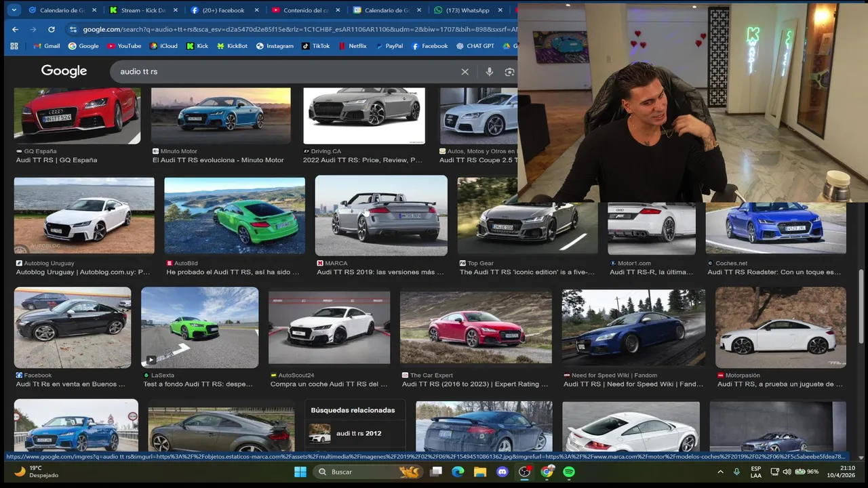Viewport: 868px width, 488px height.
Task: Switch to the Stream - Kick tab
Action: 143,10
